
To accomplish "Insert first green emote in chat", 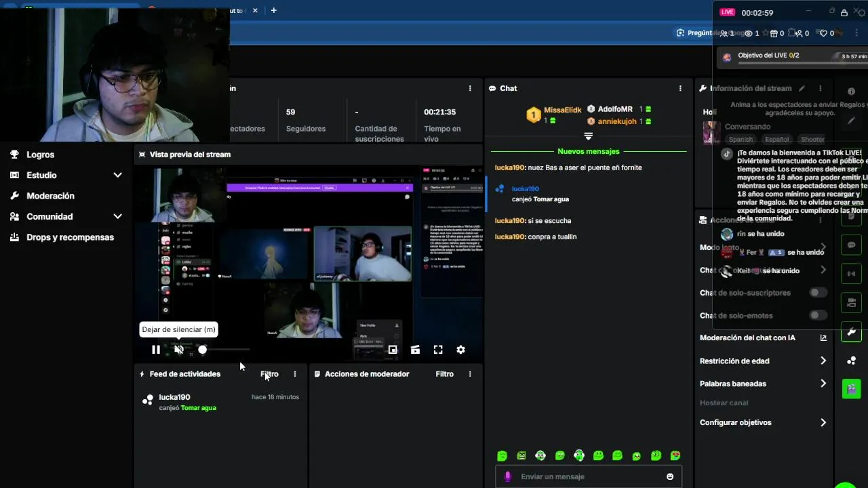I will pos(502,456).
